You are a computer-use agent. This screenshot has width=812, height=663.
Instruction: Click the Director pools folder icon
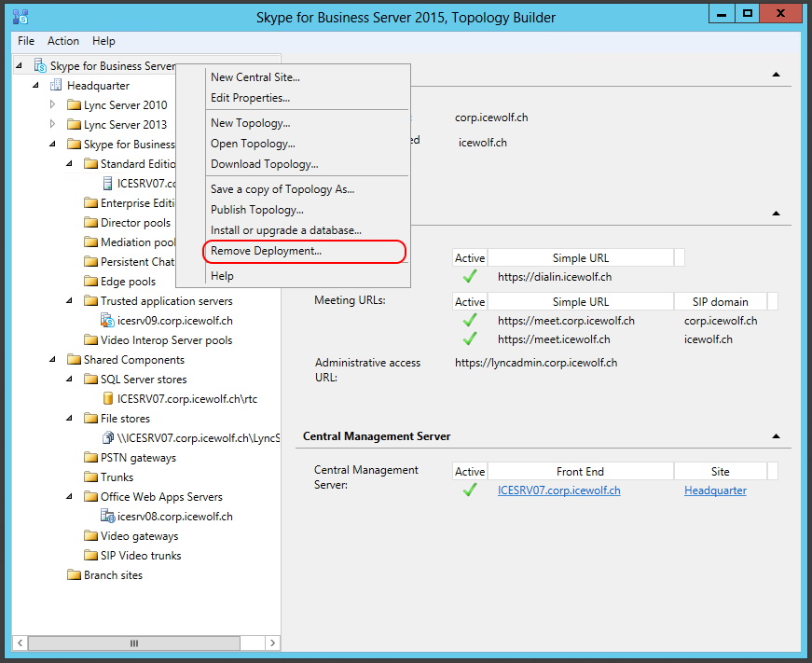(90, 223)
